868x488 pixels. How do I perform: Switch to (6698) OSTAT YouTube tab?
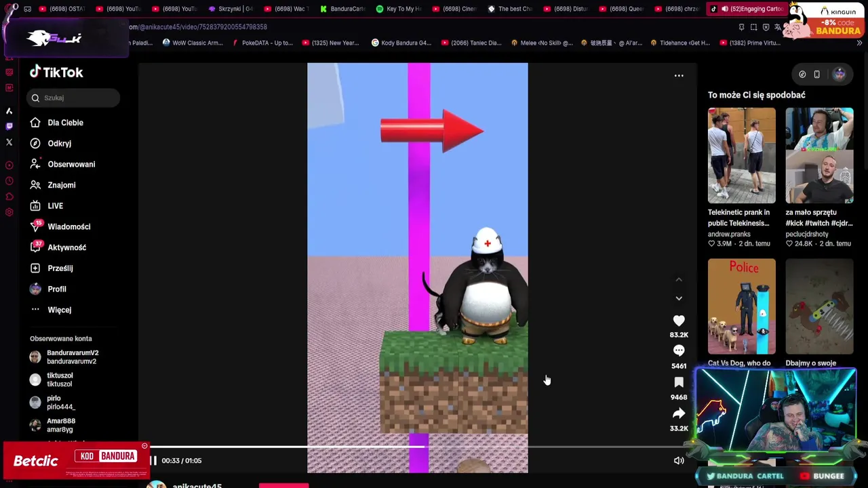[62, 9]
